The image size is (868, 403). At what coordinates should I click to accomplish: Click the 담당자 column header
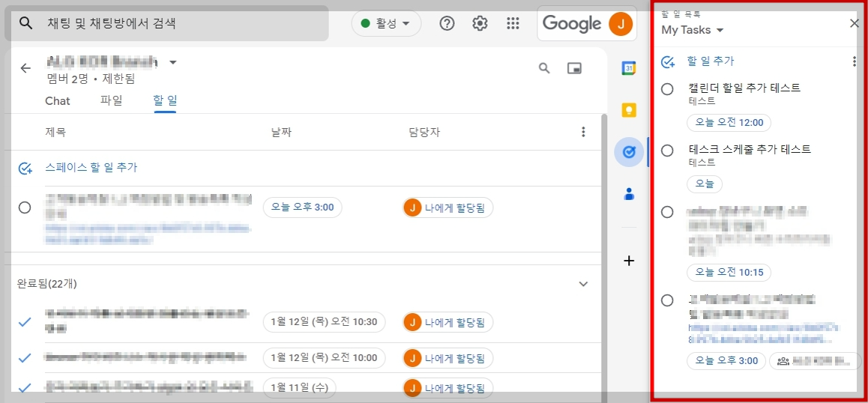coord(424,132)
